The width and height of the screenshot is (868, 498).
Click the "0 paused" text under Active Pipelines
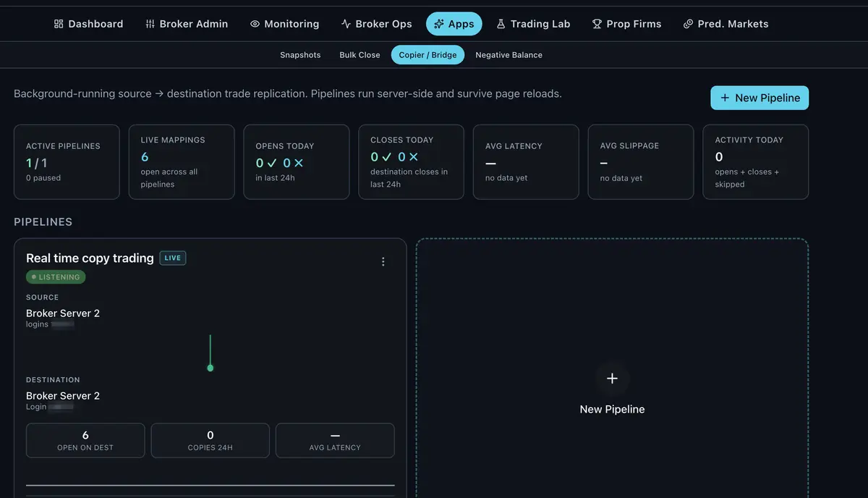click(x=43, y=178)
